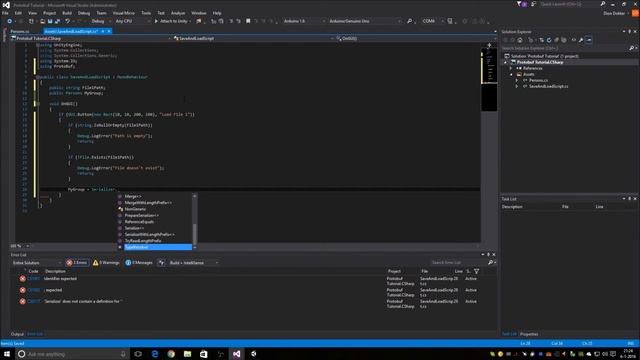This screenshot has width=640, height=360.
Task: Click the Solution Explorer Properties wrench icon
Action: (581, 40)
